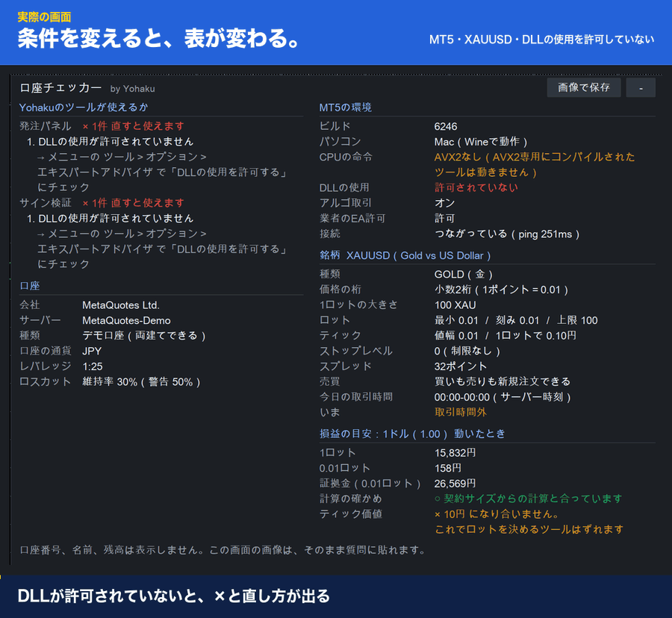Click the 'AVX2なし' warning text
672x618 pixels.
point(458,157)
